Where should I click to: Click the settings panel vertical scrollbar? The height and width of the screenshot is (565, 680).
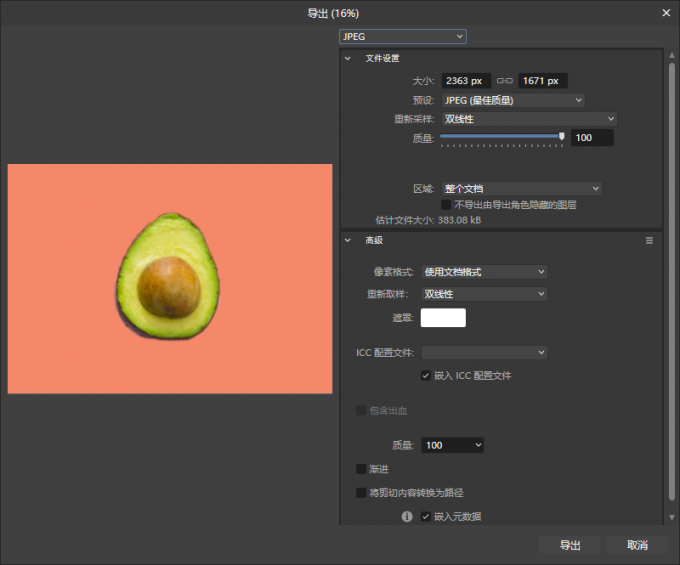[x=672, y=282]
